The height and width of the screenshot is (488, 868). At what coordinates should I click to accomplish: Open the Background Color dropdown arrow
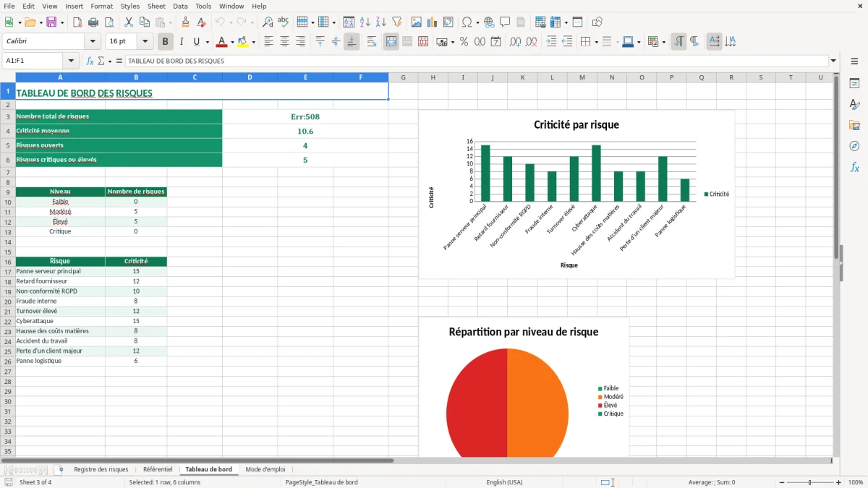pyautogui.click(x=253, y=42)
